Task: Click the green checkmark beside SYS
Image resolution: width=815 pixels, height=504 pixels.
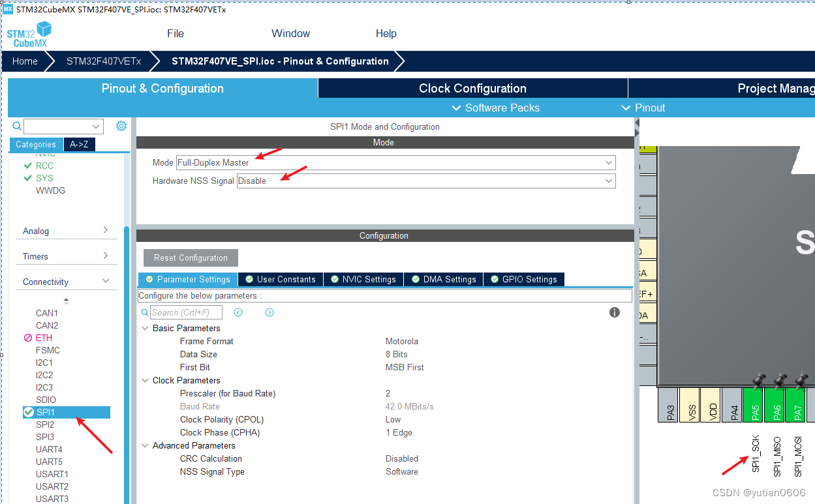Action: pos(27,178)
